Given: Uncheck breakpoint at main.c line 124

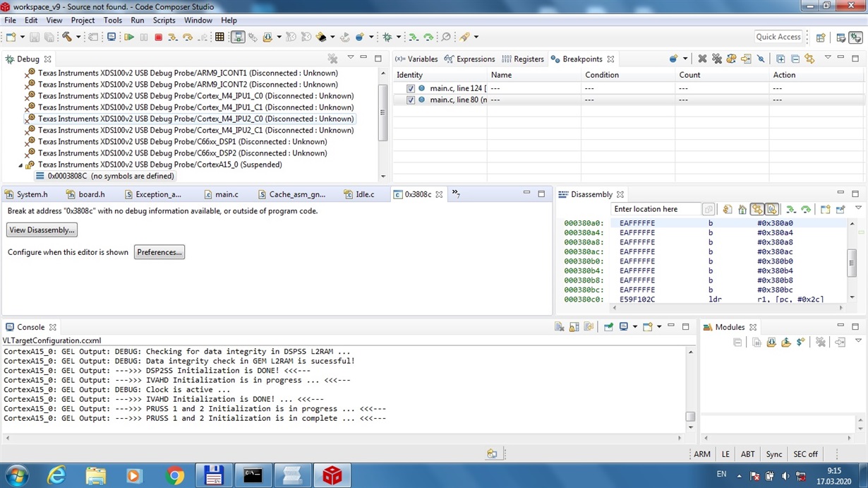Looking at the screenshot, I should [x=411, y=88].
